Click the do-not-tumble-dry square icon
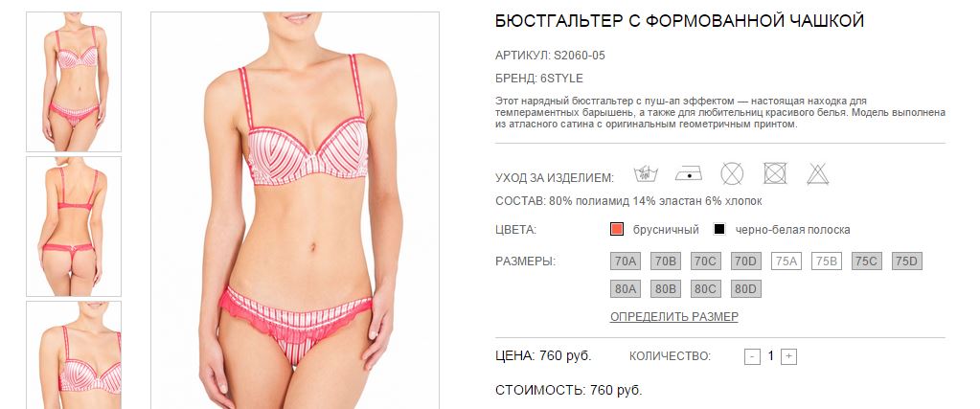The image size is (980, 409). [x=775, y=173]
